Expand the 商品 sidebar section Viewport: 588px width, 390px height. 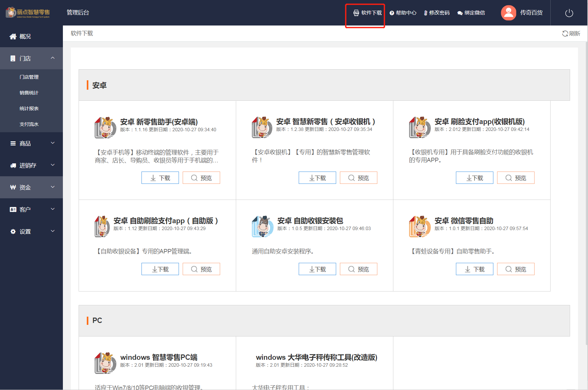point(31,143)
